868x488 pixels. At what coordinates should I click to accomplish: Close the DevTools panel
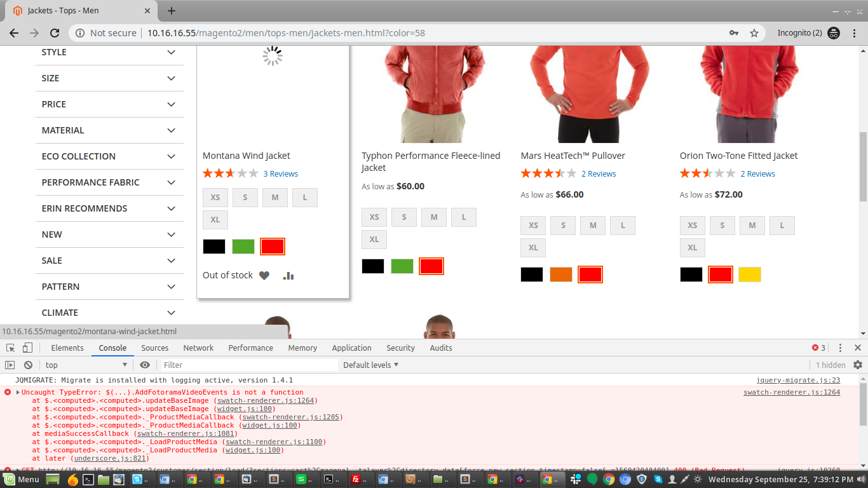click(x=858, y=348)
